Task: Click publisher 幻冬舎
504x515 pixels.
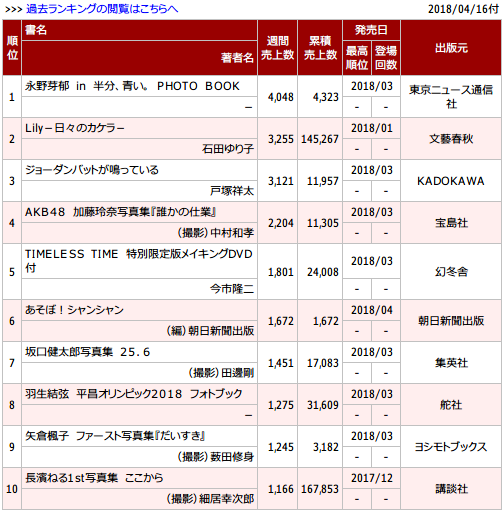Action: pos(451,272)
